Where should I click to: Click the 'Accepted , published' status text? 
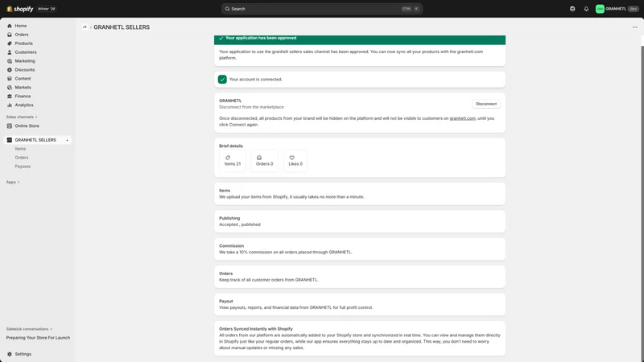click(x=239, y=224)
